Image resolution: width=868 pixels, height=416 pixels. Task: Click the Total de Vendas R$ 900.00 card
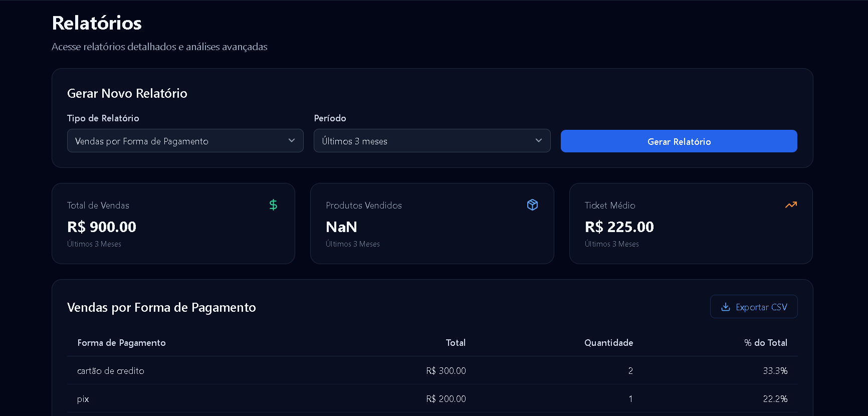pyautogui.click(x=173, y=224)
